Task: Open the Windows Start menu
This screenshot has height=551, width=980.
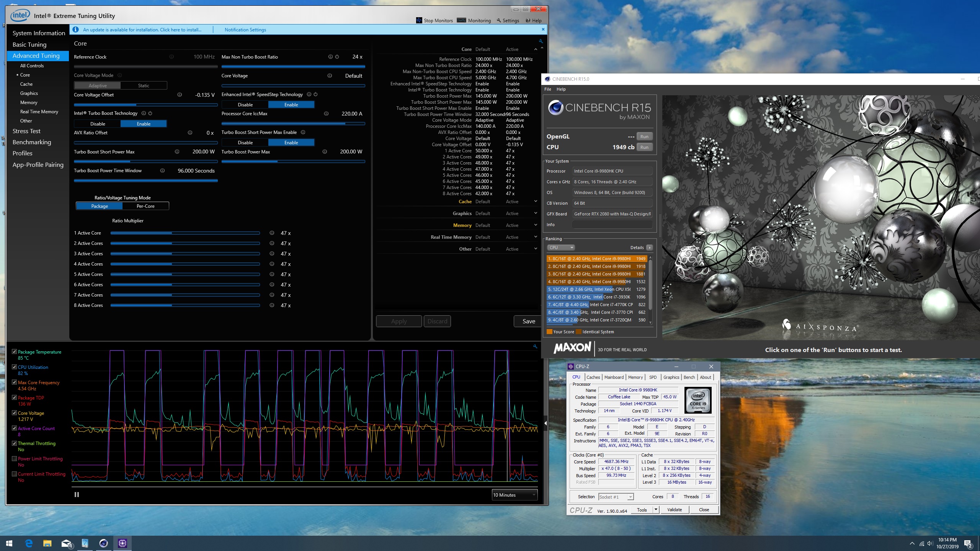Action: click(9, 543)
